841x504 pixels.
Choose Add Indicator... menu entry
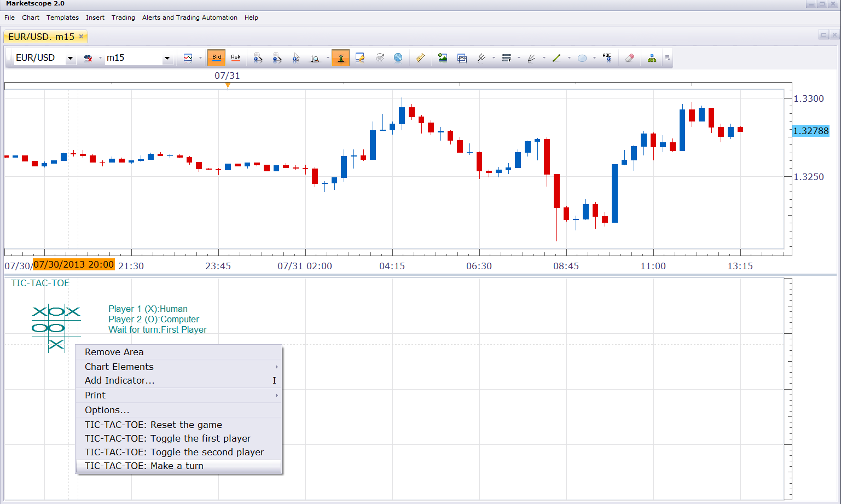click(x=179, y=380)
